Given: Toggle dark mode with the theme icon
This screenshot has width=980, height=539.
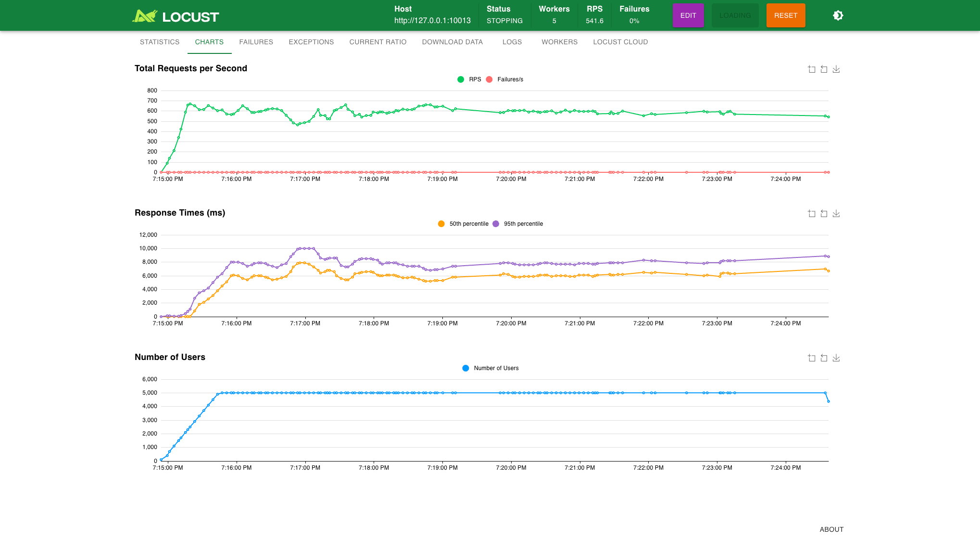Looking at the screenshot, I should [838, 15].
